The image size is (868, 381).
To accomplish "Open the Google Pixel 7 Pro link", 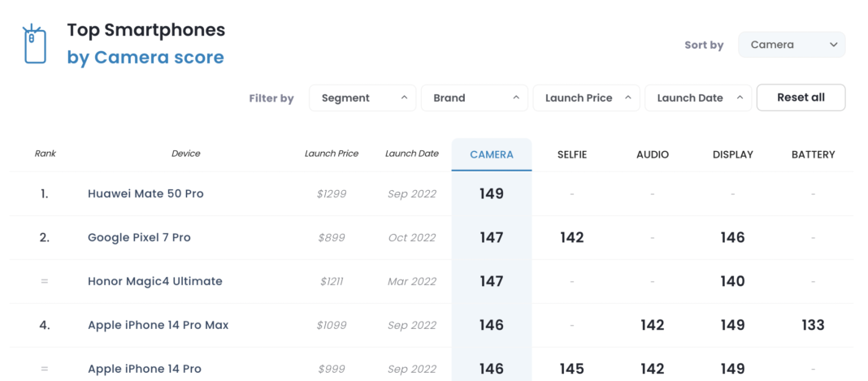I will (139, 238).
